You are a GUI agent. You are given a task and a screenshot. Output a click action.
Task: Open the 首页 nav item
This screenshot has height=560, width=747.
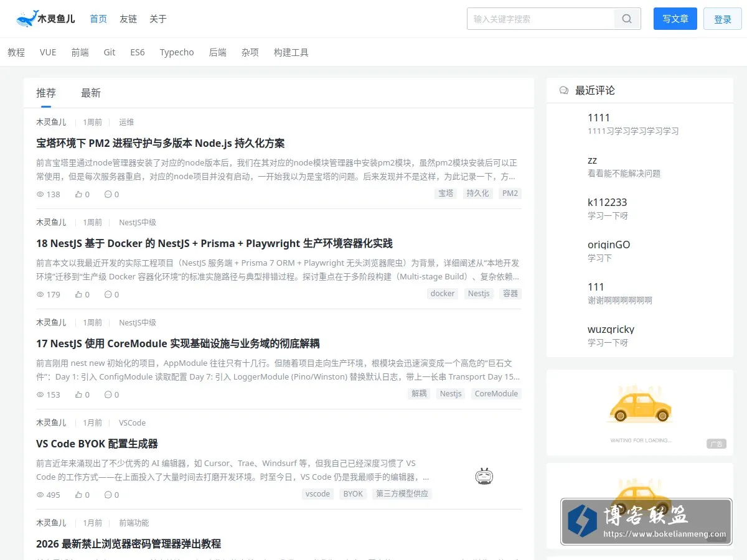pos(98,19)
